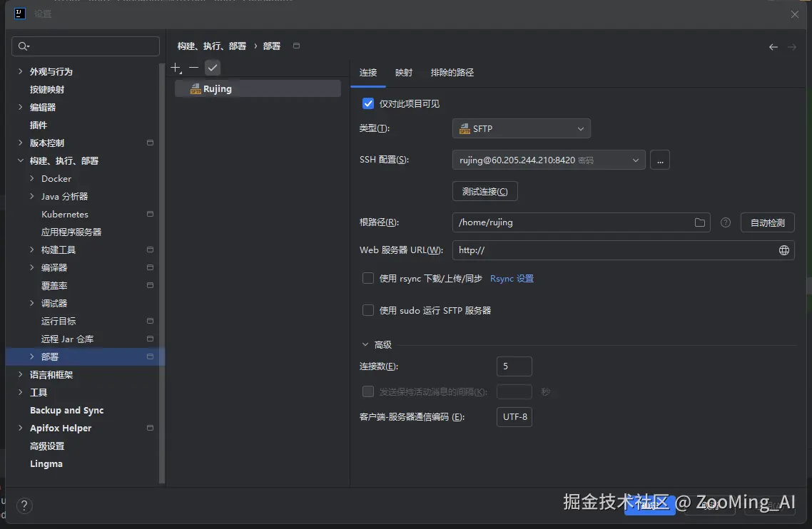Click the Web 服务器 URL field
The height and width of the screenshot is (529, 812).
(x=624, y=250)
